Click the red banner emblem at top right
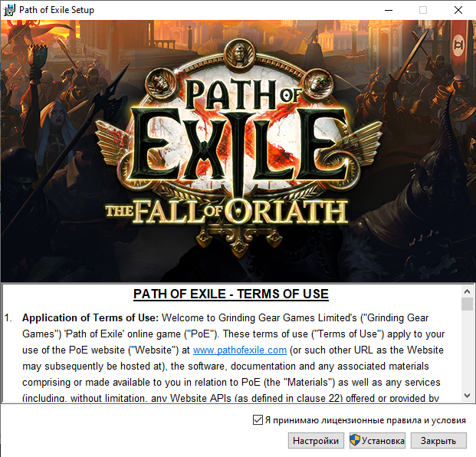This screenshot has height=457, width=476. [x=458, y=45]
